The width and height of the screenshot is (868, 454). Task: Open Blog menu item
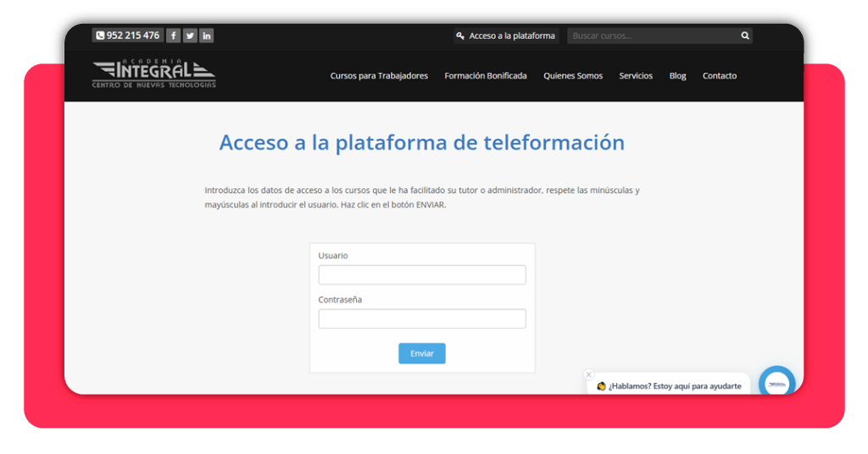pyautogui.click(x=677, y=75)
